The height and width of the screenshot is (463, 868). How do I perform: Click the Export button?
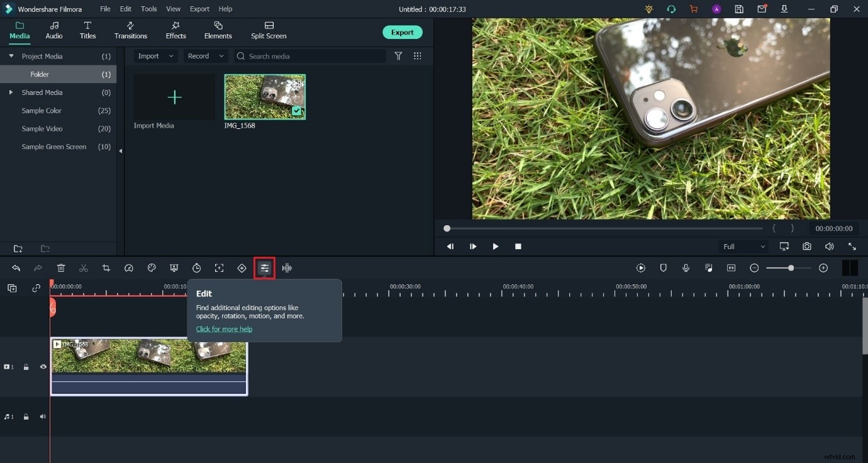click(403, 32)
